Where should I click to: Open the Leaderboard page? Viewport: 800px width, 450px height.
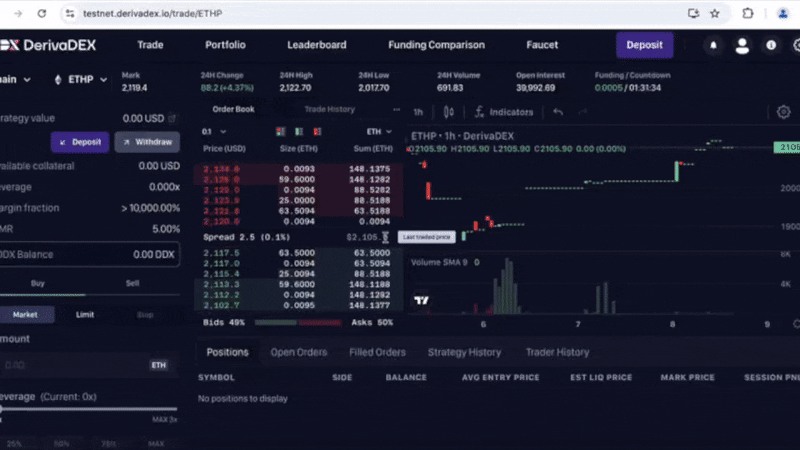316,45
